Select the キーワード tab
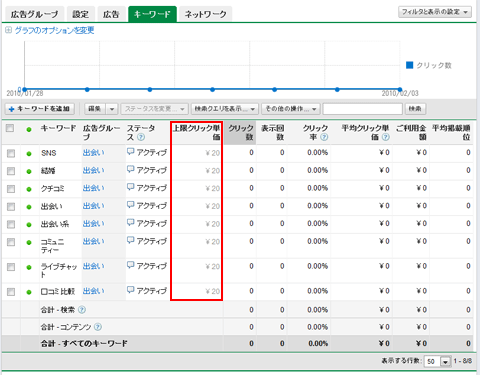This screenshot has height=375, width=480. (x=152, y=14)
